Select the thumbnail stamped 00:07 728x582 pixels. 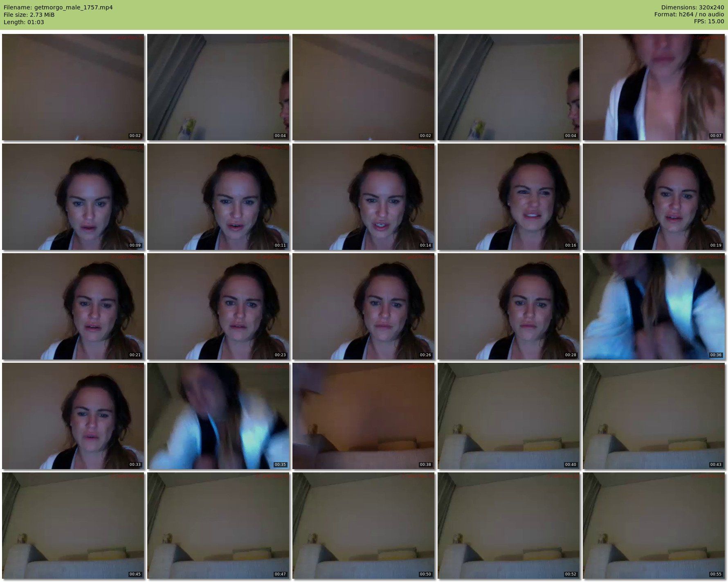[x=654, y=87]
